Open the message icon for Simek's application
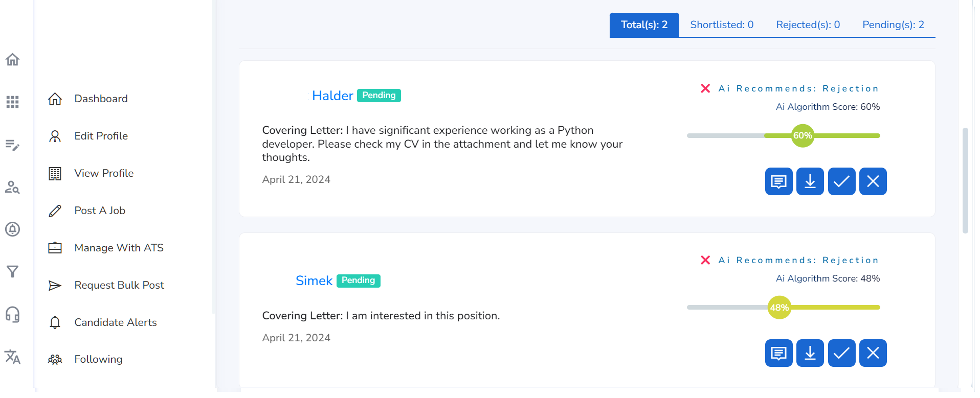 778,353
